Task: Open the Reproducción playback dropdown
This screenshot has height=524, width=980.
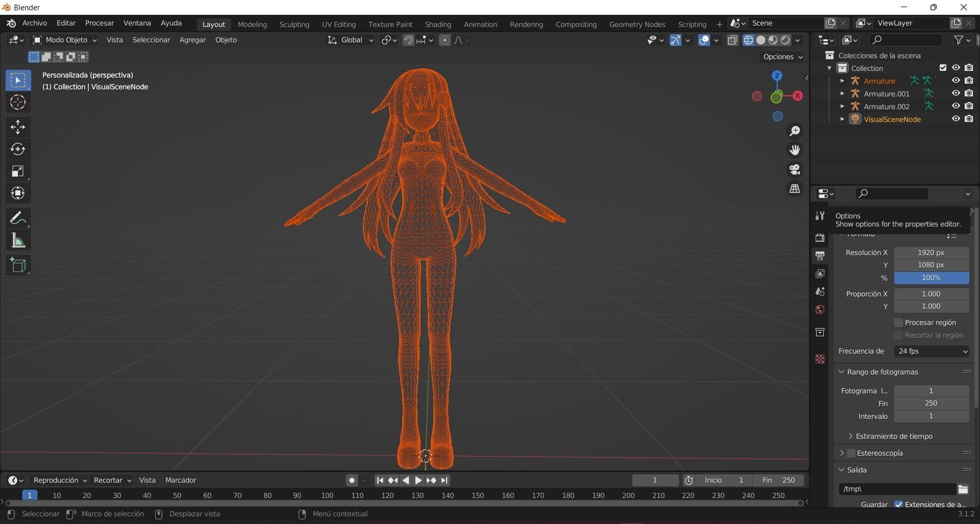Action: (60, 480)
